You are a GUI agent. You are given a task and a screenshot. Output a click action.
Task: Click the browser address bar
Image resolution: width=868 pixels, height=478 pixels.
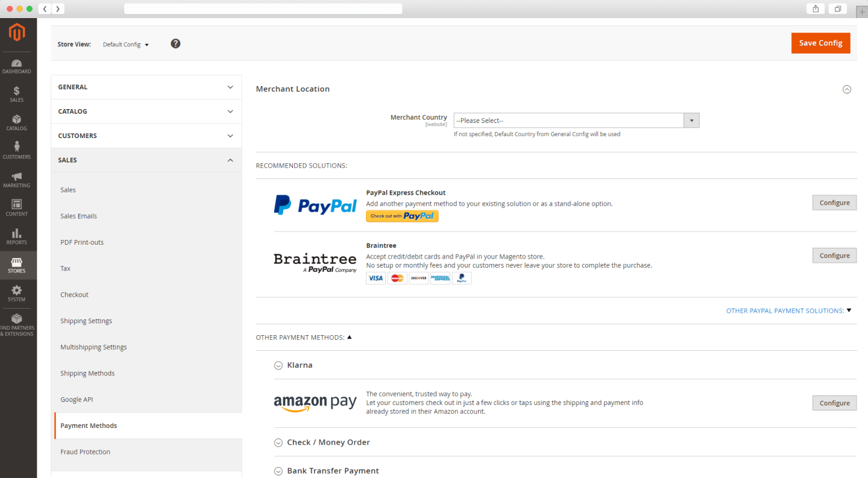pos(263,8)
